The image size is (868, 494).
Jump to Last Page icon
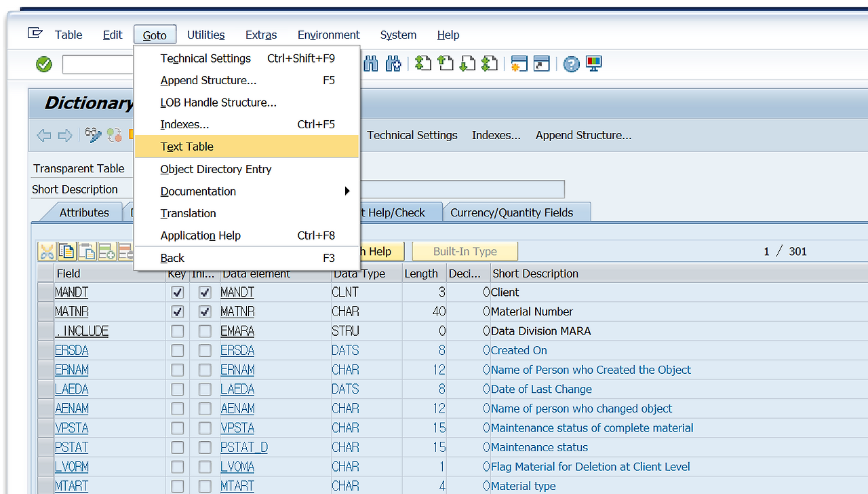coord(490,64)
